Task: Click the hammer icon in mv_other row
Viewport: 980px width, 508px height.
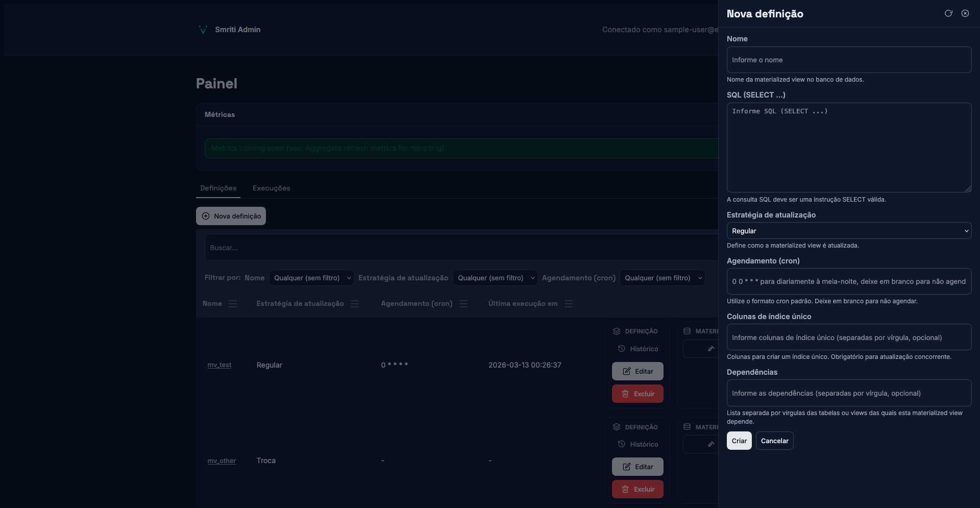Action: [x=710, y=444]
